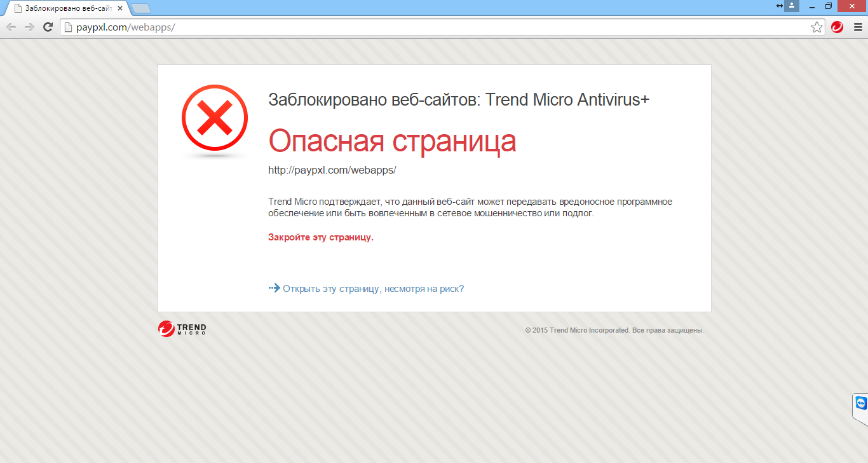
Task: Click the http://paypxl.com/webapps/ URL text
Action: [332, 170]
